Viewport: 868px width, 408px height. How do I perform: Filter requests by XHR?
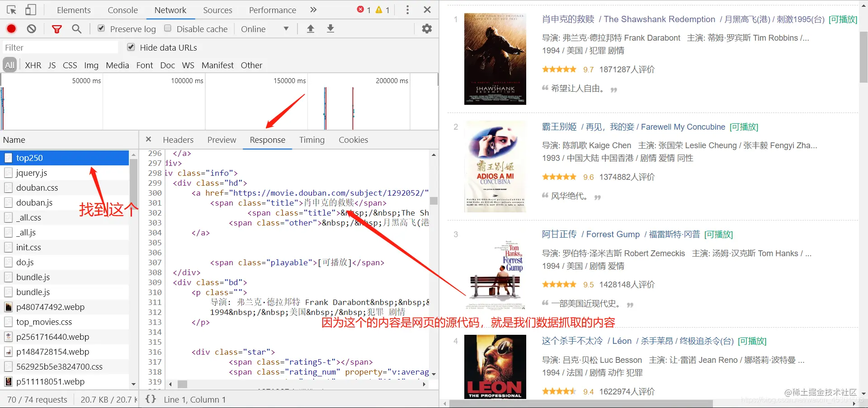[x=33, y=65]
